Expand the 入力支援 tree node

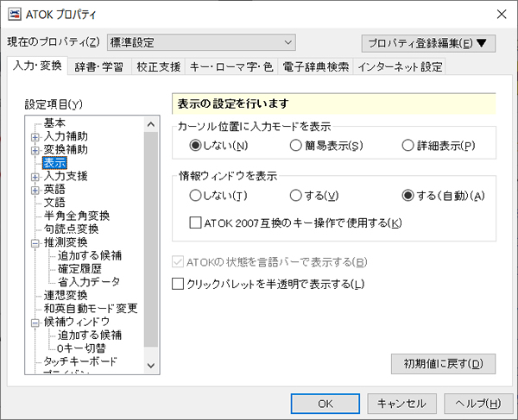(x=35, y=177)
